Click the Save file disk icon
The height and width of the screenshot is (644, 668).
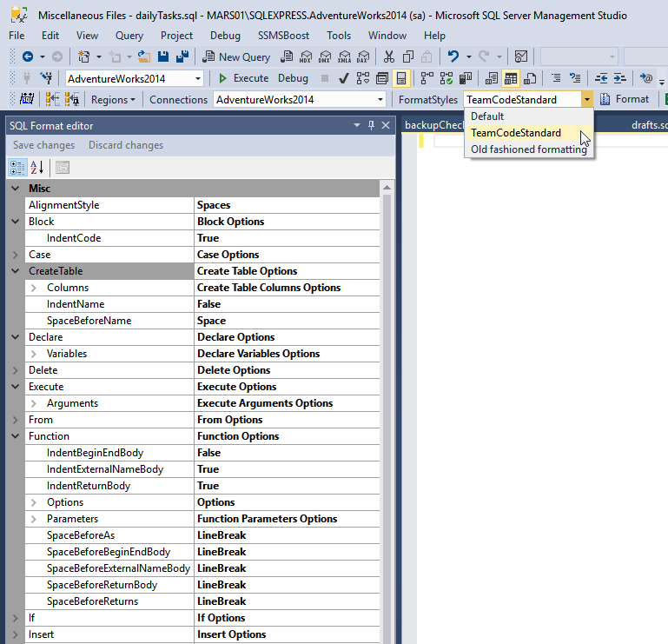click(163, 56)
